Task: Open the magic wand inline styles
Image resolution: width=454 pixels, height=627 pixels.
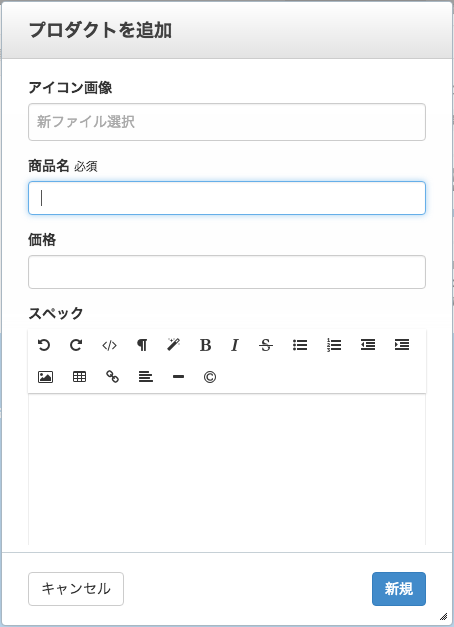Action: [174, 344]
